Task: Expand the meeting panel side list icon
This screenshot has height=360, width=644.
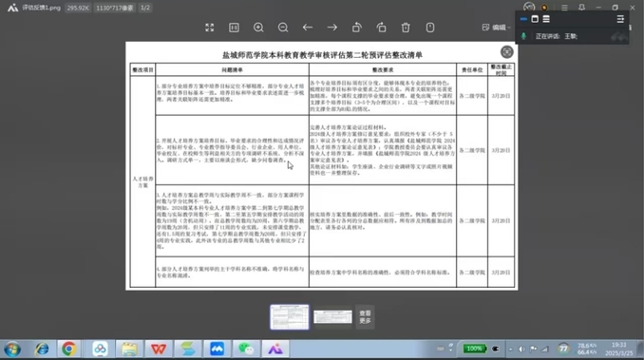Action: pyautogui.click(x=620, y=19)
